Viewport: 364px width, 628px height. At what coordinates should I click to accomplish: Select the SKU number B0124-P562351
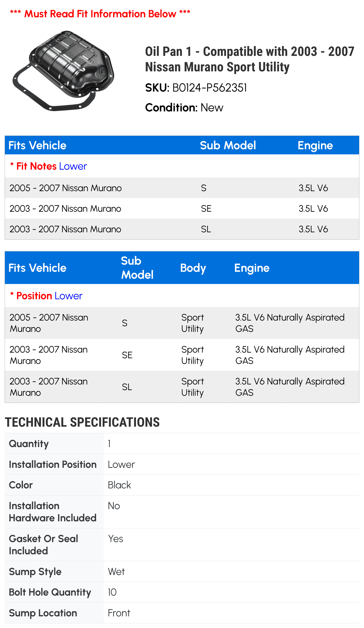pyautogui.click(x=209, y=88)
